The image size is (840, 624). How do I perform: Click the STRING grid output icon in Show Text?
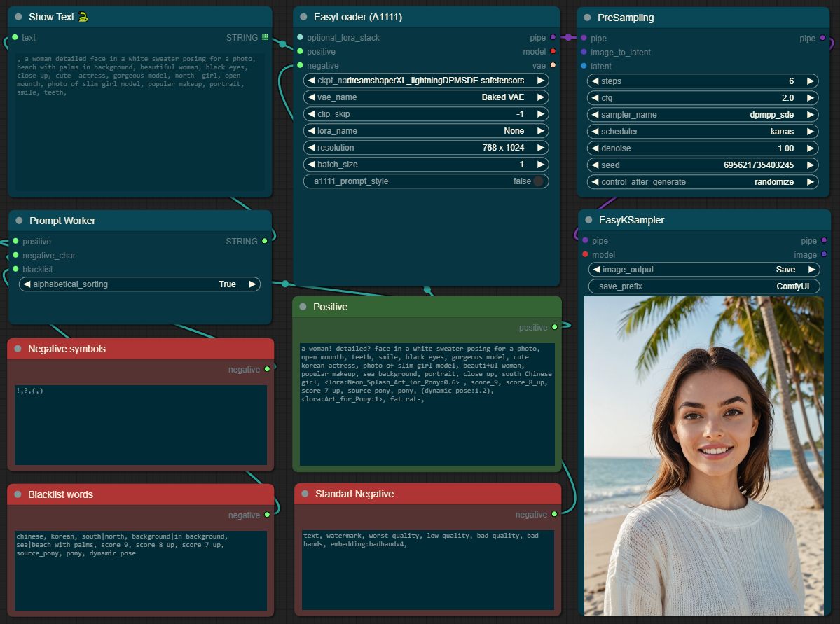pyautogui.click(x=265, y=37)
